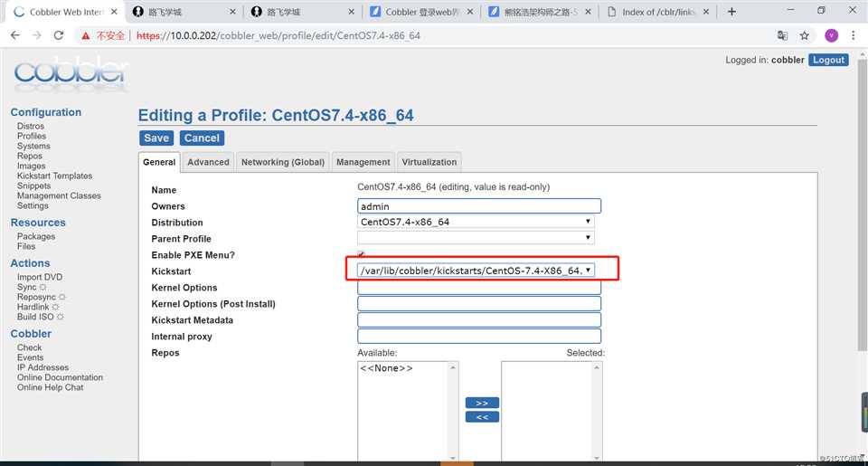The width and height of the screenshot is (868, 466).
Task: Open Check under Cobbler
Action: pos(29,347)
